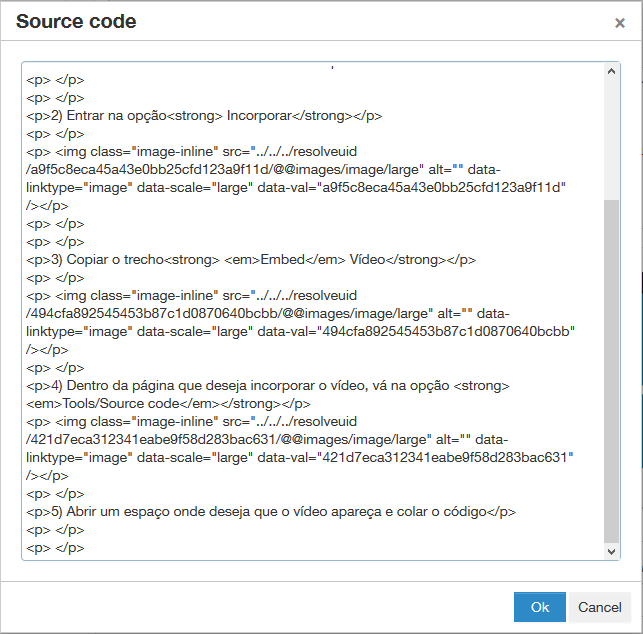Click the word "Embed" in the code

coord(282,259)
